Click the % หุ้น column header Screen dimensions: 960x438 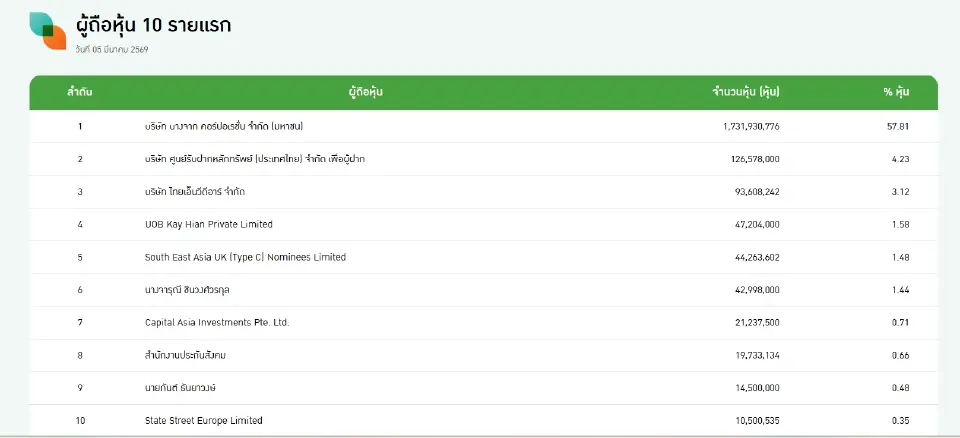click(x=895, y=92)
